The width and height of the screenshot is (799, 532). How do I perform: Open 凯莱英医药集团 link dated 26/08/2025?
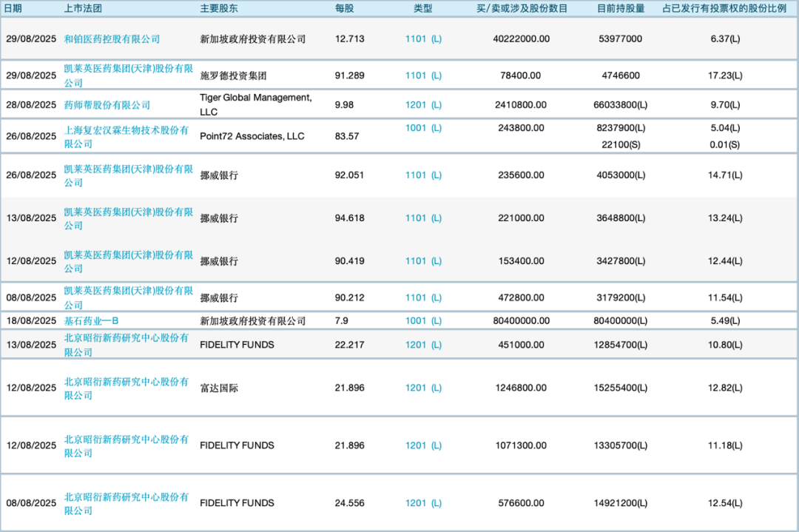(127, 175)
